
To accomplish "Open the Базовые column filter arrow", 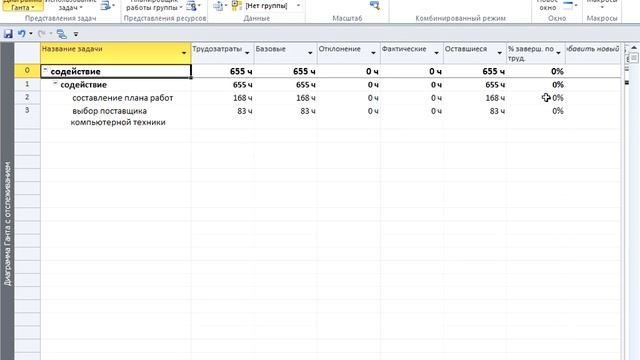I will (x=310, y=53).
